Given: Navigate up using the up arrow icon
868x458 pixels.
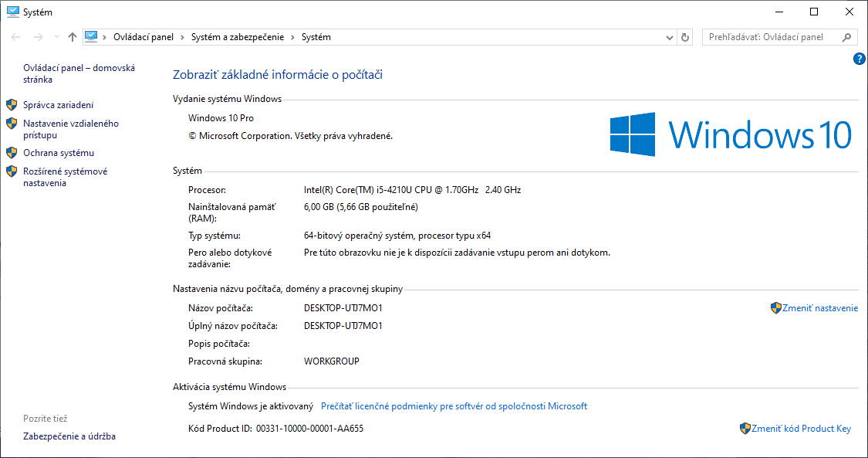Looking at the screenshot, I should 71,36.
